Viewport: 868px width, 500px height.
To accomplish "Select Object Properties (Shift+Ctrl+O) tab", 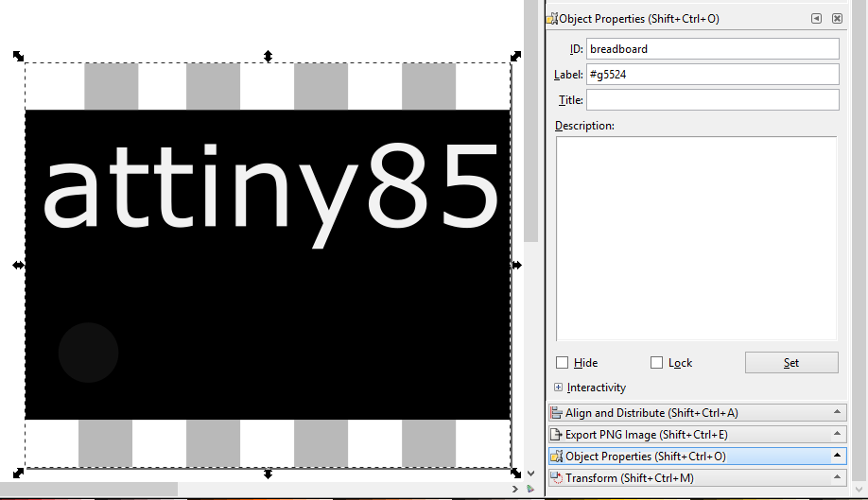I will 698,457.
